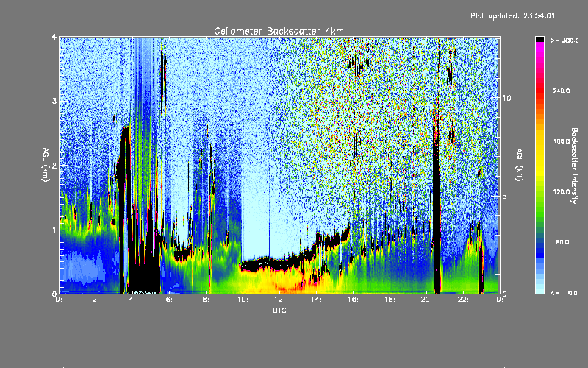Pick the magenta band of the colorbar

pos(539,51)
